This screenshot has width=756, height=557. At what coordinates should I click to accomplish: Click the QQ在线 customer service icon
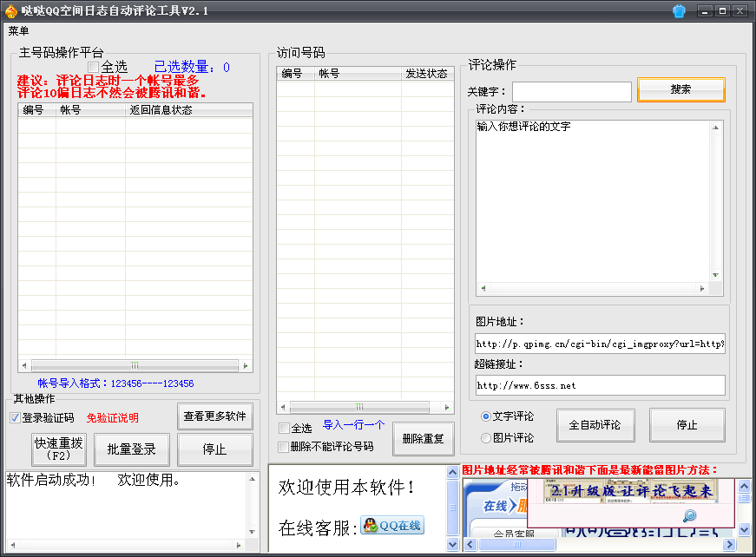pos(392,525)
